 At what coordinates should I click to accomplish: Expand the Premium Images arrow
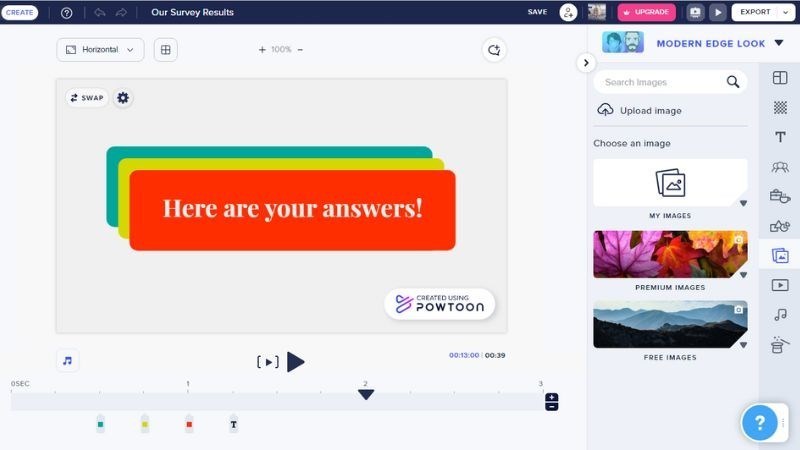(x=743, y=275)
